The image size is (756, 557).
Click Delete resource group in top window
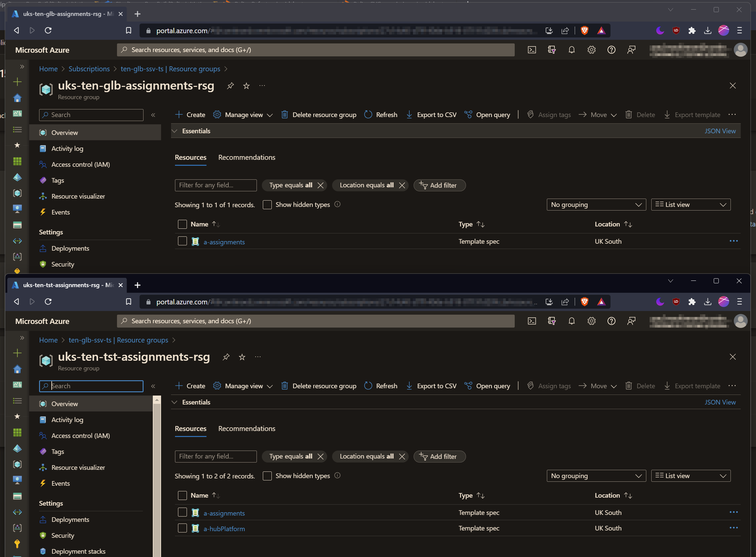319,115
